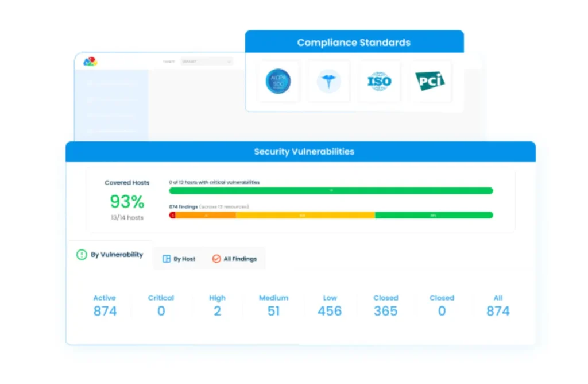588x384 pixels.
Task: Open the tenant dropdown in top bar
Action: (x=206, y=62)
